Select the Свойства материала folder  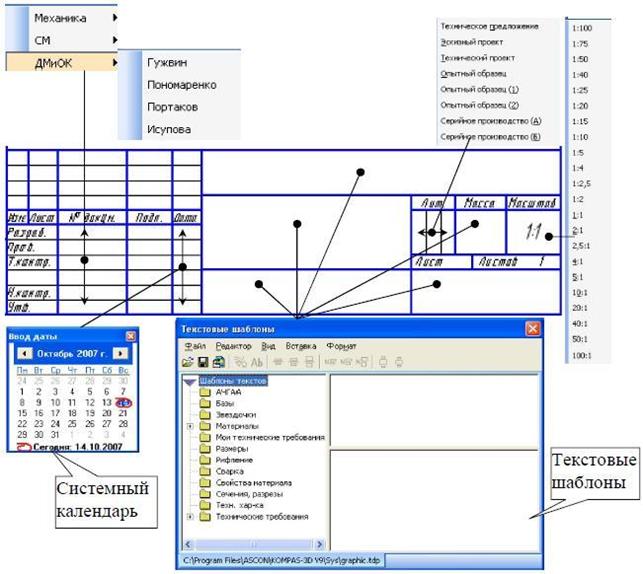[254, 483]
